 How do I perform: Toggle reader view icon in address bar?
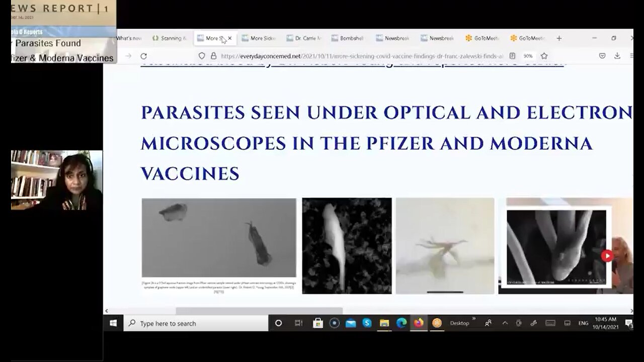tap(512, 56)
